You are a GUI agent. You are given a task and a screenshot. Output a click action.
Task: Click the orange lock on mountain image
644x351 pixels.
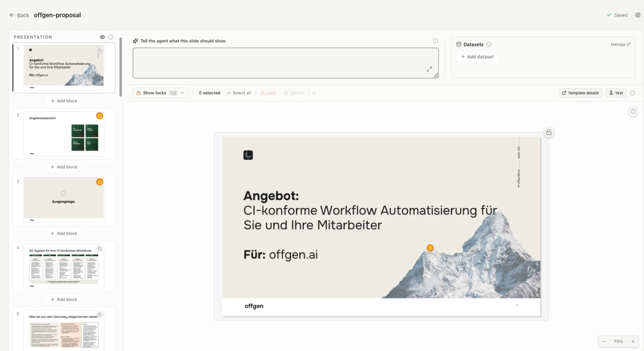coord(430,248)
